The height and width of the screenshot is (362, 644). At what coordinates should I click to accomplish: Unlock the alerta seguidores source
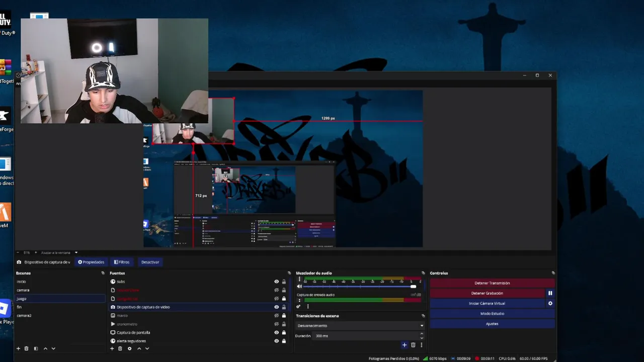[x=284, y=341]
